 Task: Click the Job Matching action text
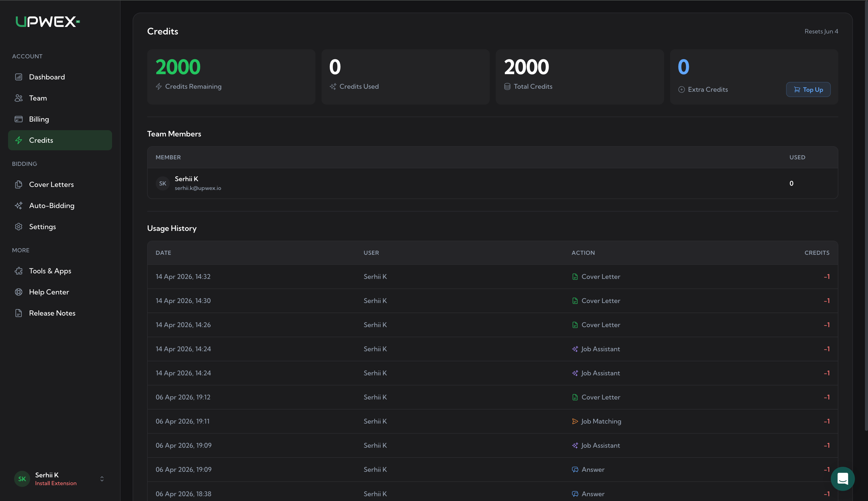pos(601,421)
